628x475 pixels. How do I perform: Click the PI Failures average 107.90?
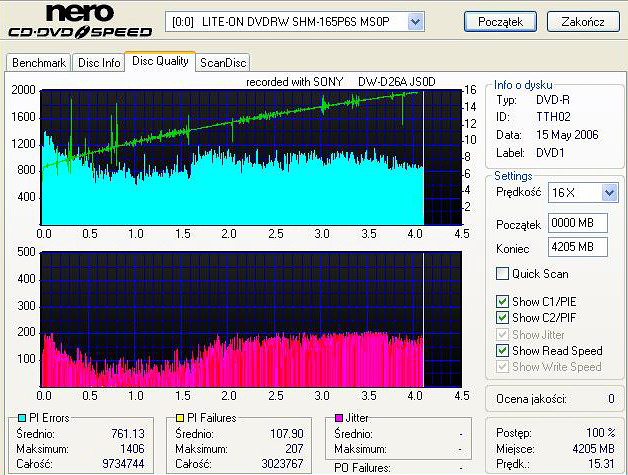pos(287,434)
